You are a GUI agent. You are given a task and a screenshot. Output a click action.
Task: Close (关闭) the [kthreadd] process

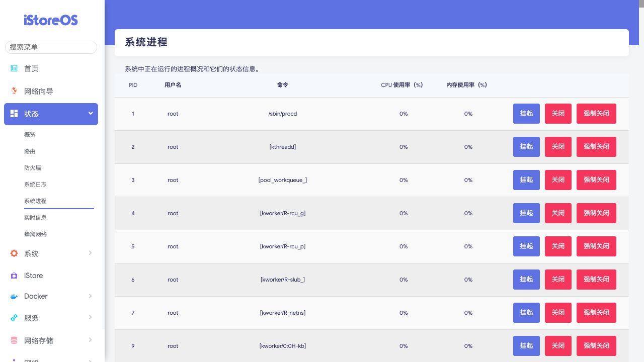coord(558,147)
